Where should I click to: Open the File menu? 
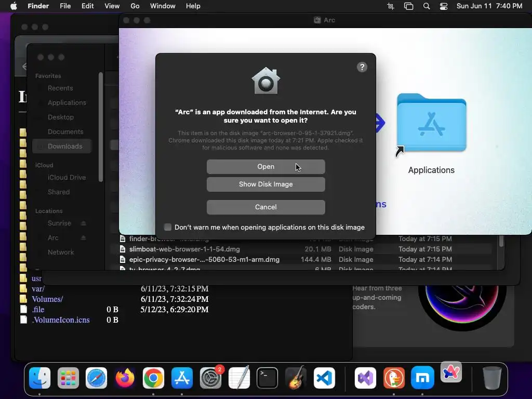pyautogui.click(x=65, y=6)
